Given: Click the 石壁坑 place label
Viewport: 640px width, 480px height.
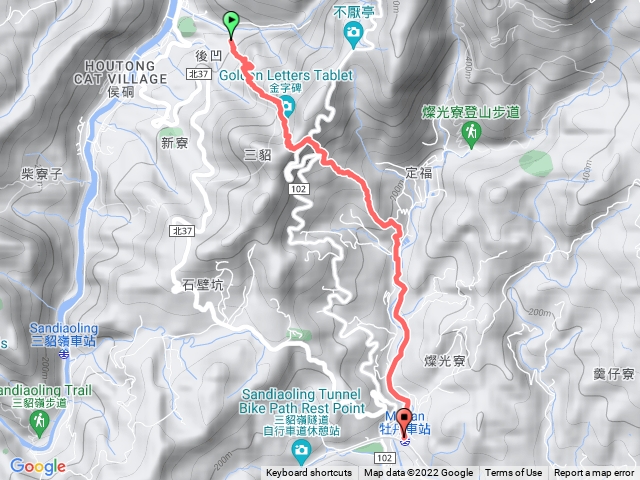Looking at the screenshot, I should (203, 285).
